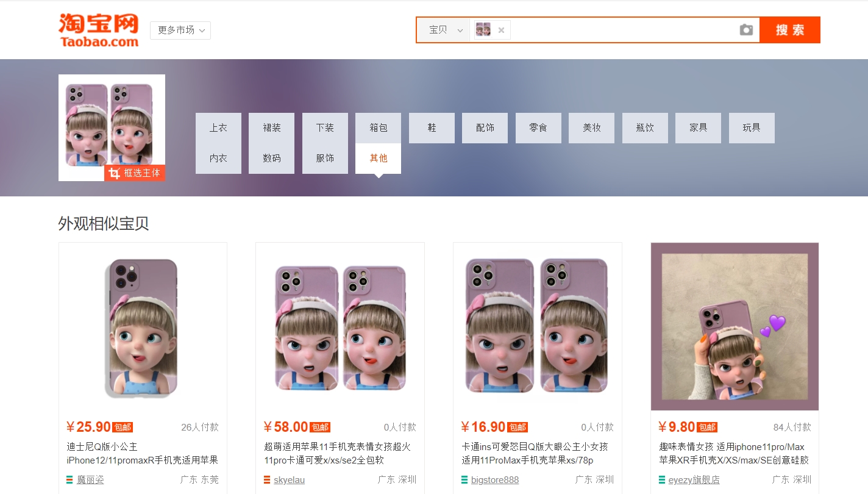Viewport: 868px width, 494px height.
Task: Open the 趣味表情女孩 product title link
Action: pyautogui.click(x=734, y=453)
